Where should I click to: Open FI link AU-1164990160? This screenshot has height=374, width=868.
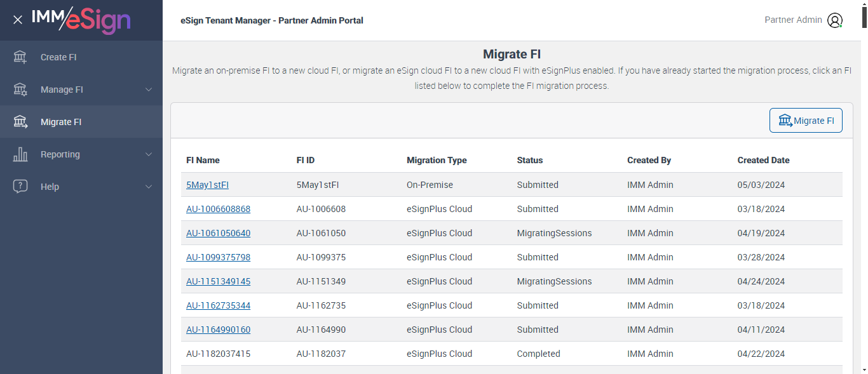click(218, 330)
